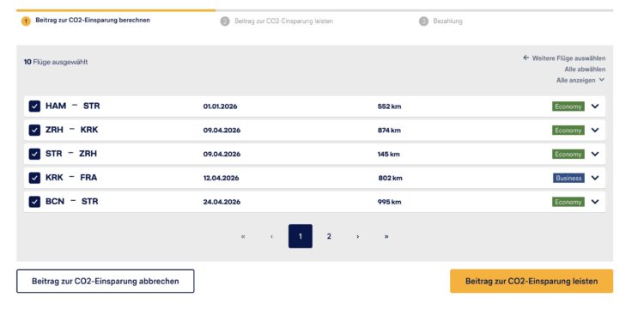This screenshot has width=644, height=310.
Task: Click 'Beitrag zur CO2-Einsparung abbrechen' button
Action: click(106, 282)
